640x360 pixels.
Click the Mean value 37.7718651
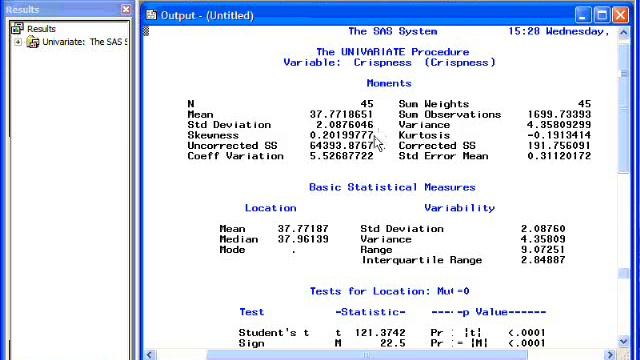[341, 114]
